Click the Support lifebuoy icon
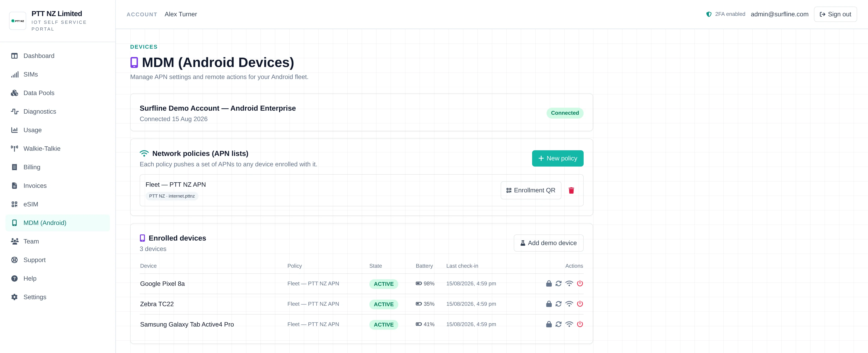 [x=14, y=260]
